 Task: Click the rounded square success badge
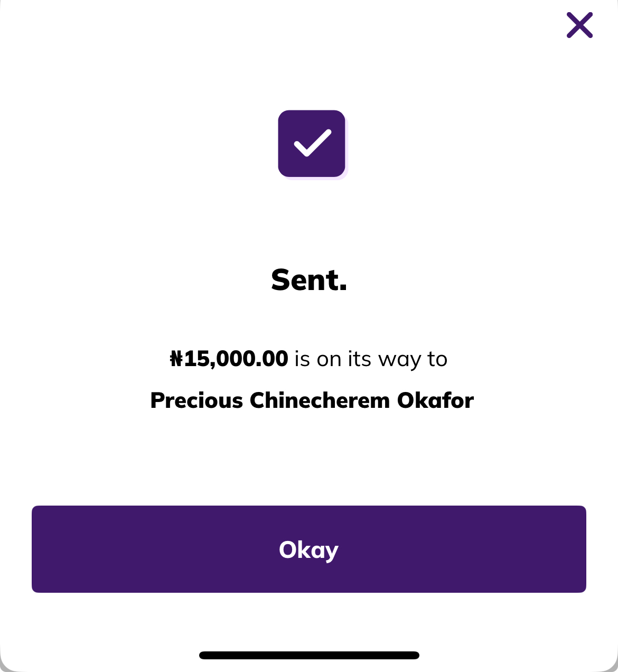312,144
